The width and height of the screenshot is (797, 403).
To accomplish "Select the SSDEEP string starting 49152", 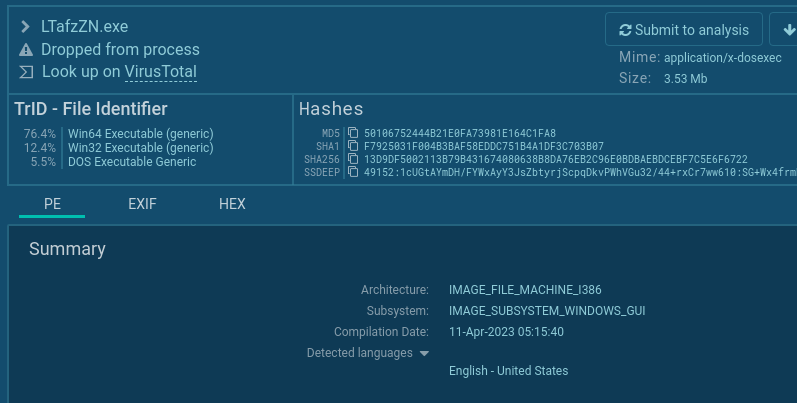I will [580, 172].
